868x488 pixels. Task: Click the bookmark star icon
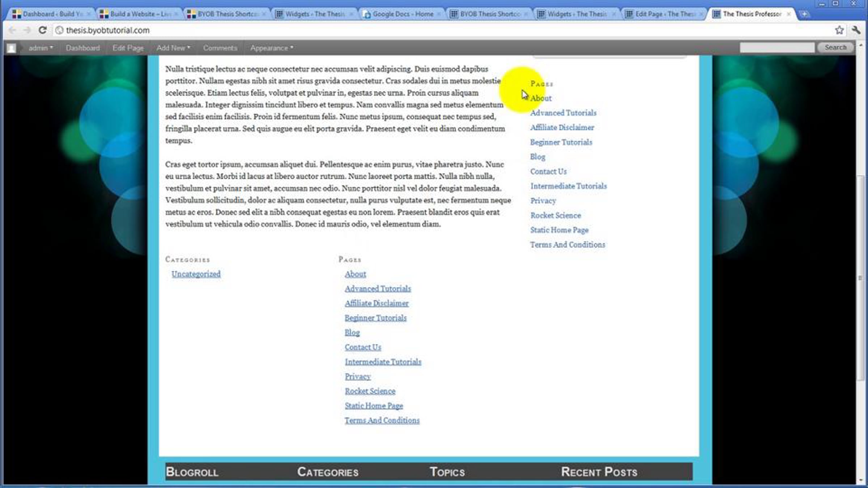point(839,30)
